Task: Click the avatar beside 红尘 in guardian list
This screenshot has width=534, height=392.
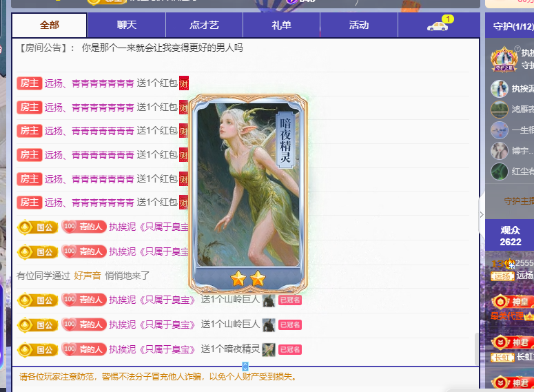Action: pos(500,172)
